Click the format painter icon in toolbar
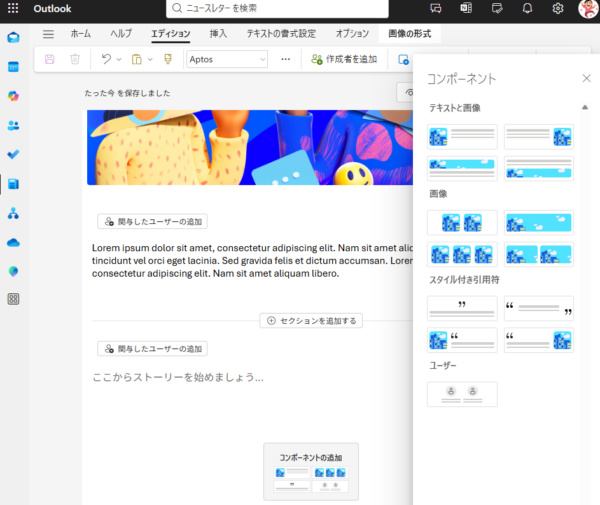The width and height of the screenshot is (600, 505). 168,59
